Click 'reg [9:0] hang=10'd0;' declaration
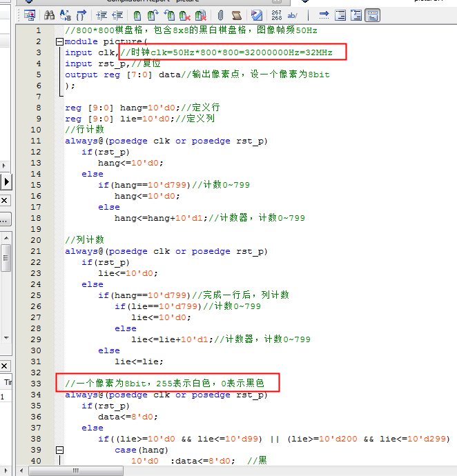 (123, 108)
